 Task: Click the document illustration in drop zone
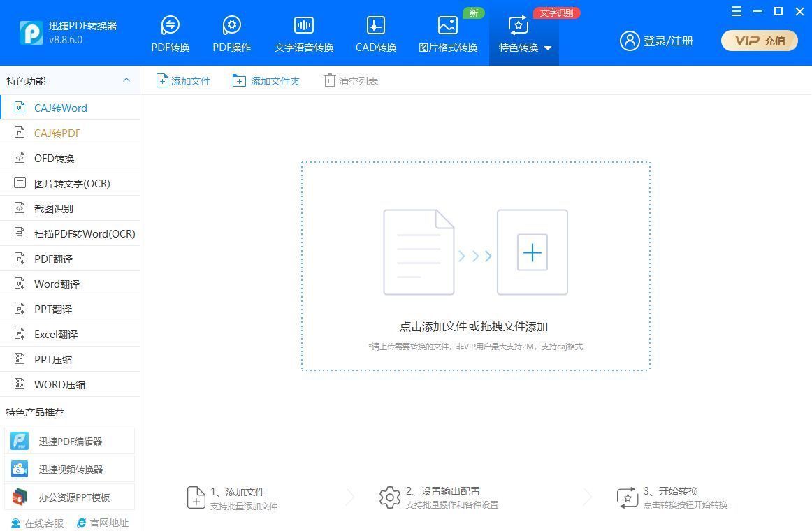click(x=419, y=252)
